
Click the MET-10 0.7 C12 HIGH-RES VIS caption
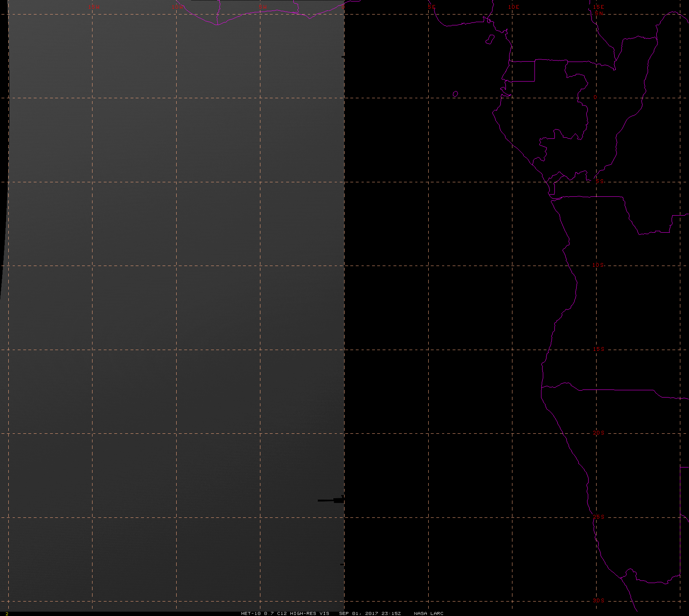(x=285, y=613)
